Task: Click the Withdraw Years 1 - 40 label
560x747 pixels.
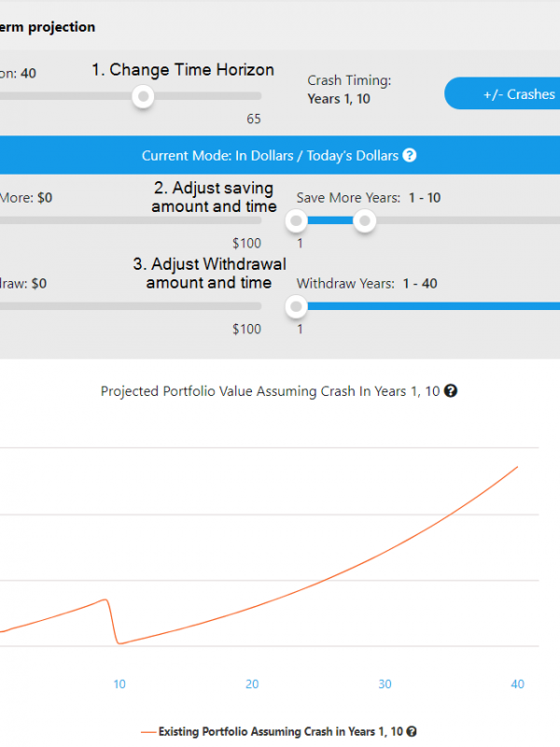Action: click(x=367, y=283)
